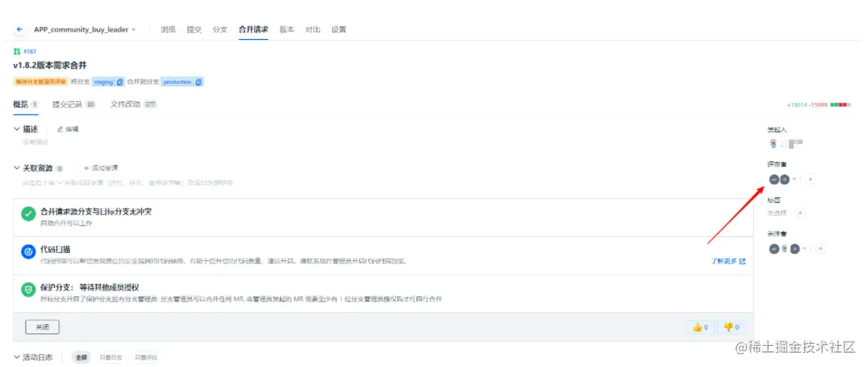The height and width of the screenshot is (367, 868).
Task: Click the 编辑 description button
Action: click(x=68, y=129)
